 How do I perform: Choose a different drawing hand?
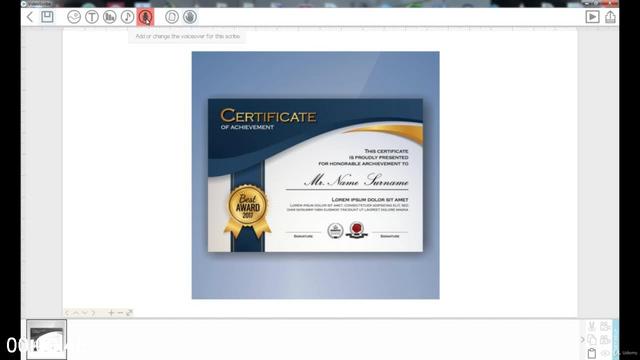click(190, 17)
